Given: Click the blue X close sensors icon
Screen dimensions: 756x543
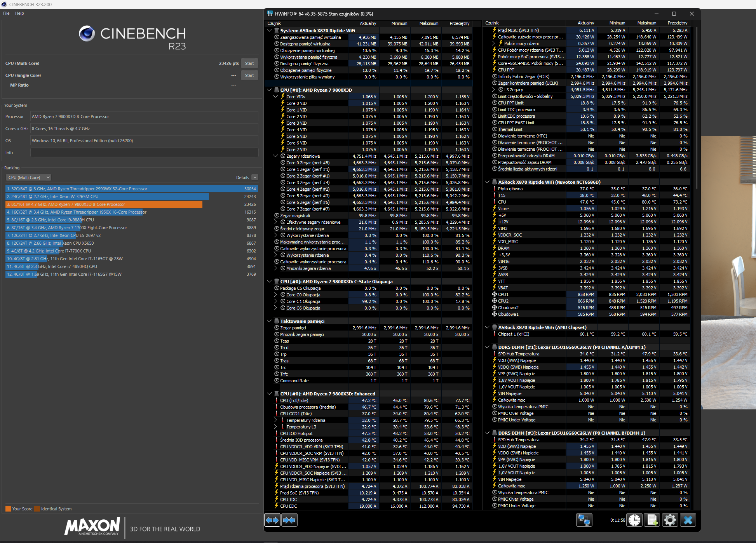Looking at the screenshot, I should [x=688, y=520].
